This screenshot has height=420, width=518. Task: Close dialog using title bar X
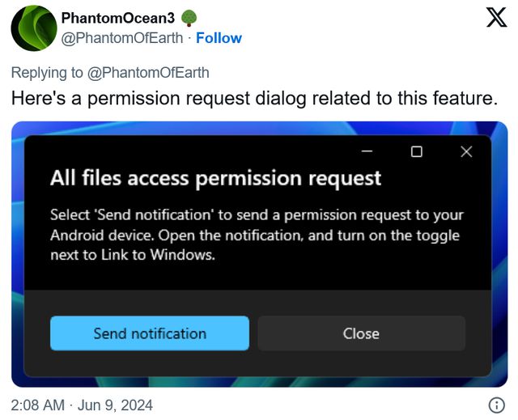(x=465, y=151)
